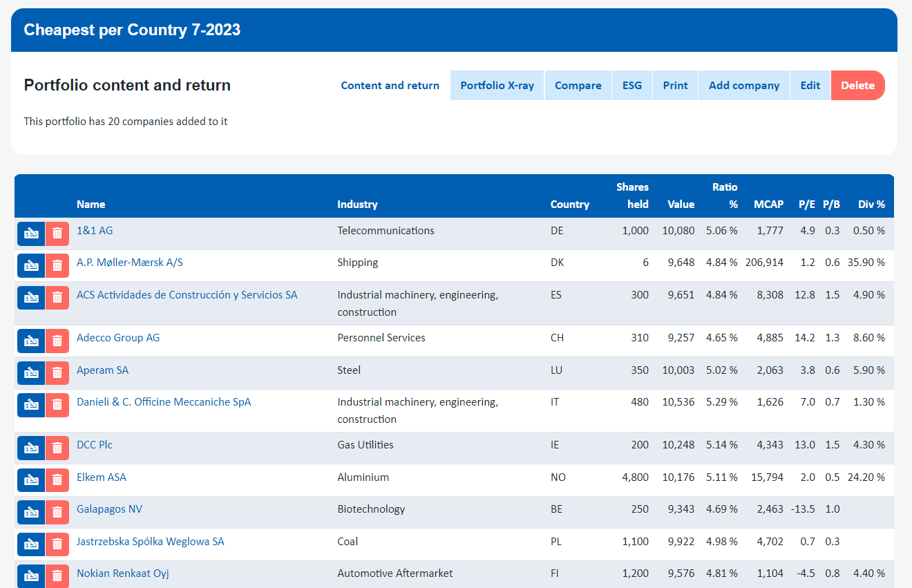Click the trash icon for Danieli & C. row
The image size is (912, 588).
click(57, 405)
